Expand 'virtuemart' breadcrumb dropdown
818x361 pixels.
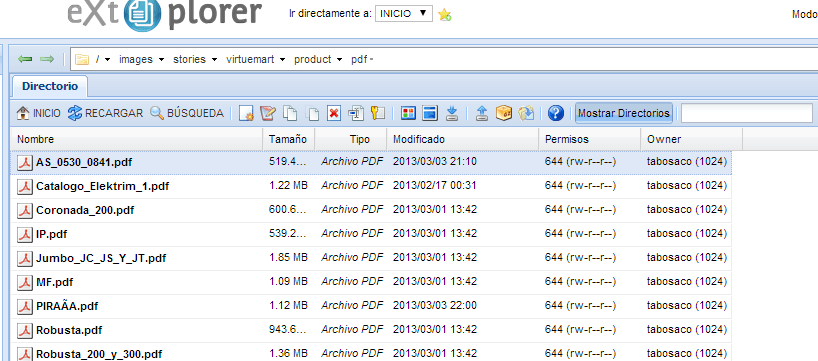282,59
